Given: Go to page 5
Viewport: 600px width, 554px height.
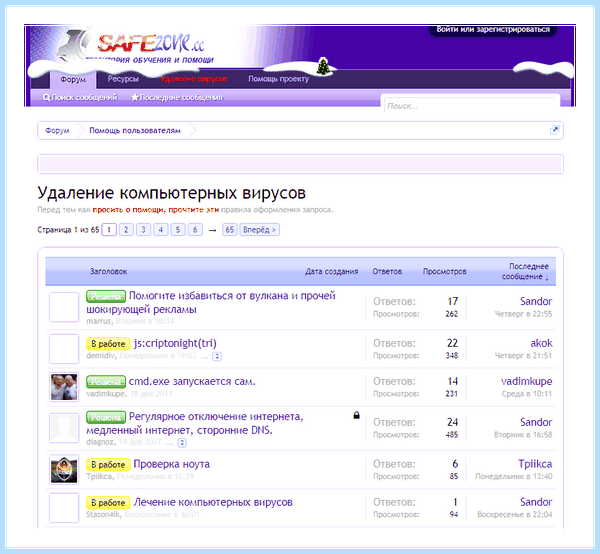Looking at the screenshot, I should pos(178,230).
